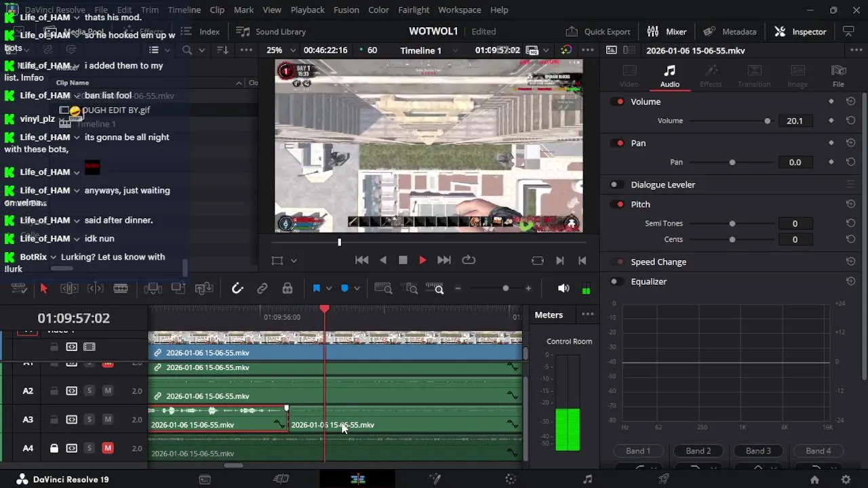Activate the Trim Edit Mode tool
The width and height of the screenshot is (868, 488).
(x=69, y=289)
